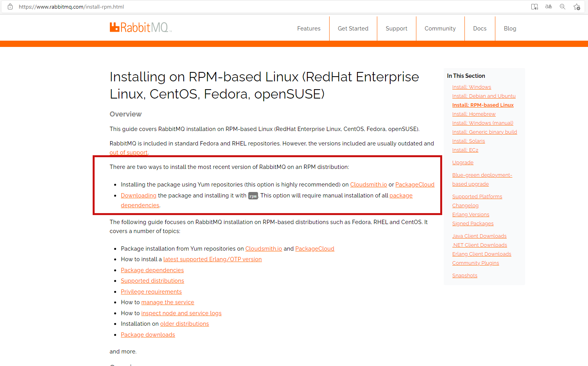Open Erlang Versions sidebar link
Viewport: 588px width, 366px height.
pyautogui.click(x=471, y=215)
